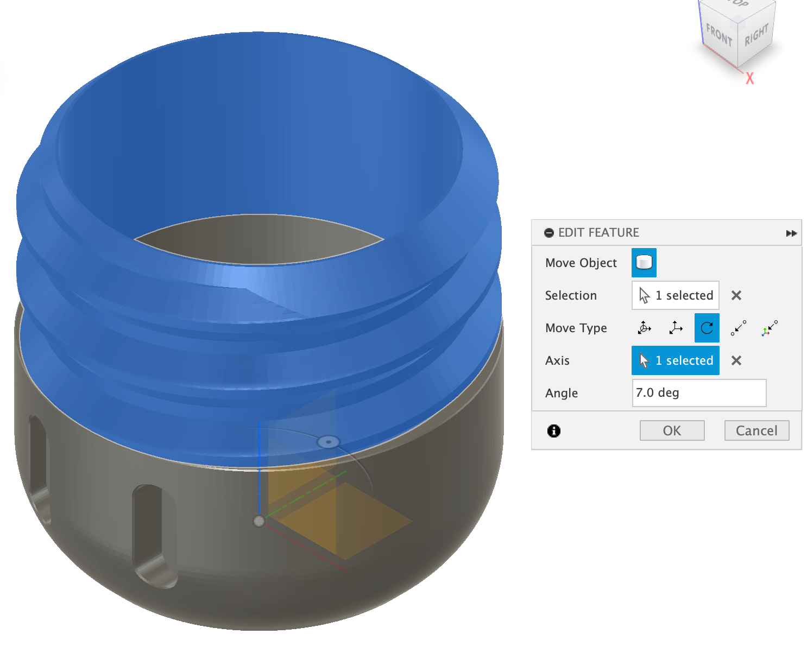The width and height of the screenshot is (807, 672).
Task: Activate the Axis '1 selected' picker
Action: point(676,360)
